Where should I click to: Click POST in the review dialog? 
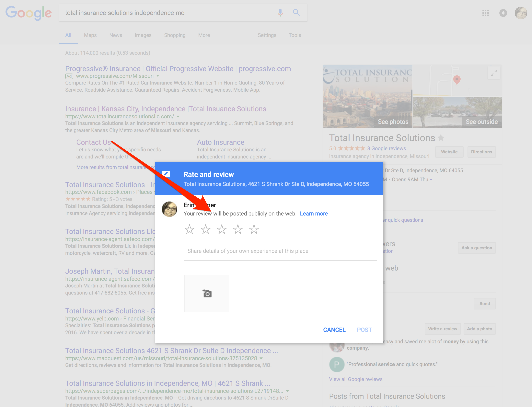pyautogui.click(x=364, y=330)
